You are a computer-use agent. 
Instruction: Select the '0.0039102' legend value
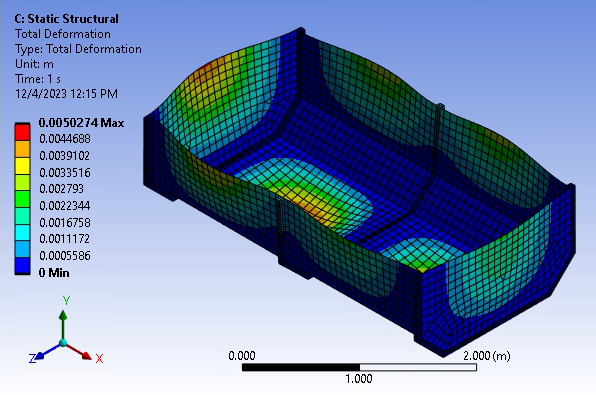(x=65, y=156)
